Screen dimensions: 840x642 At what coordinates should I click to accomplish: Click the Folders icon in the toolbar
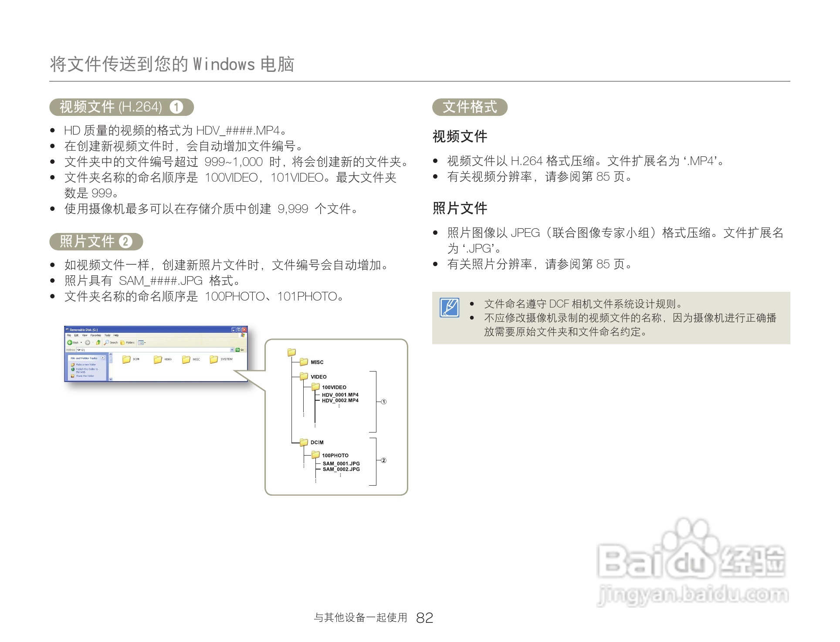(x=123, y=342)
